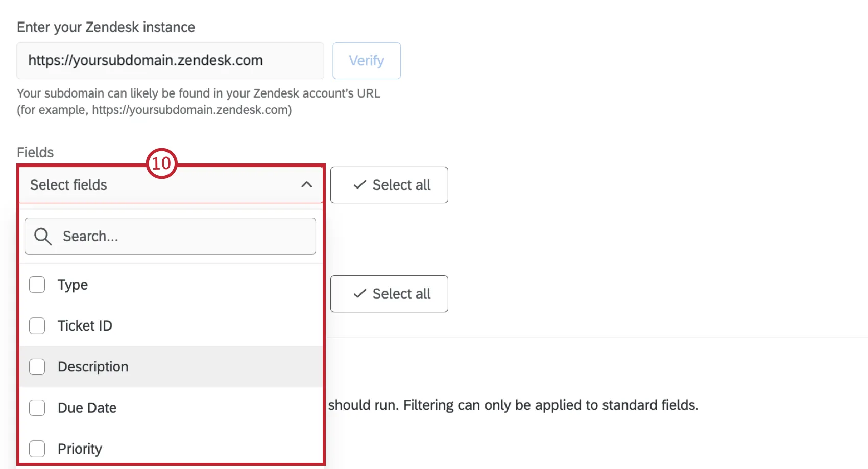Click the Verify button
Image resolution: width=868 pixels, height=469 pixels.
click(x=366, y=60)
